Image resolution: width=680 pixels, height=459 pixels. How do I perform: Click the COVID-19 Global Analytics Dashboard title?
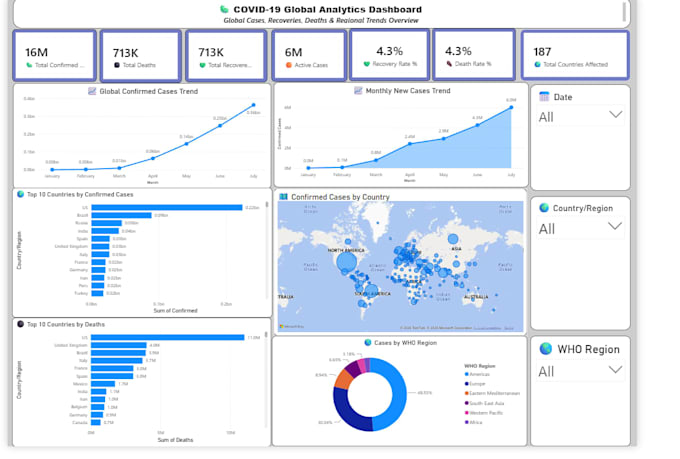[x=327, y=10]
